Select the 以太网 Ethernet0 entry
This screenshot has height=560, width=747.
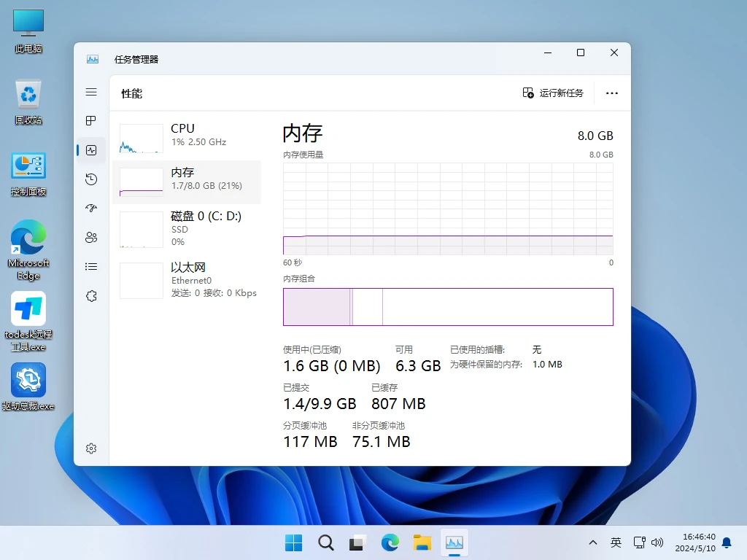187,280
